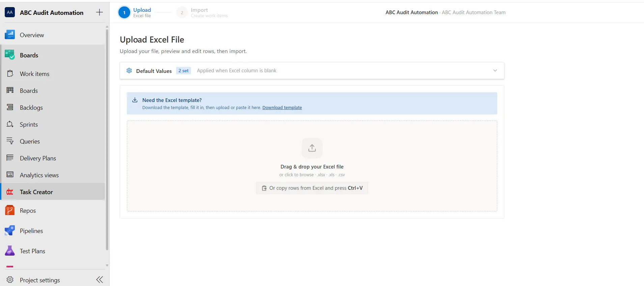
Task: Click the Task Creator red icon
Action: coord(10,192)
